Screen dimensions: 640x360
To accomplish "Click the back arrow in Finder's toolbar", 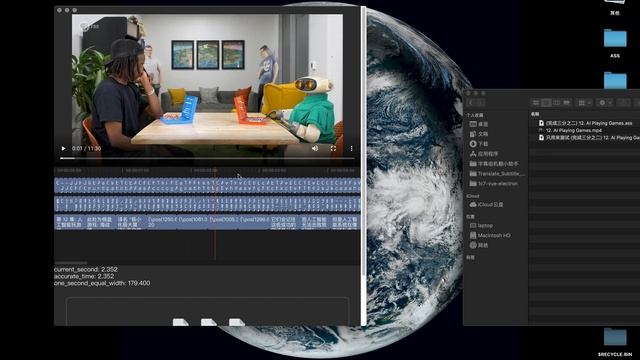I will tap(471, 103).
